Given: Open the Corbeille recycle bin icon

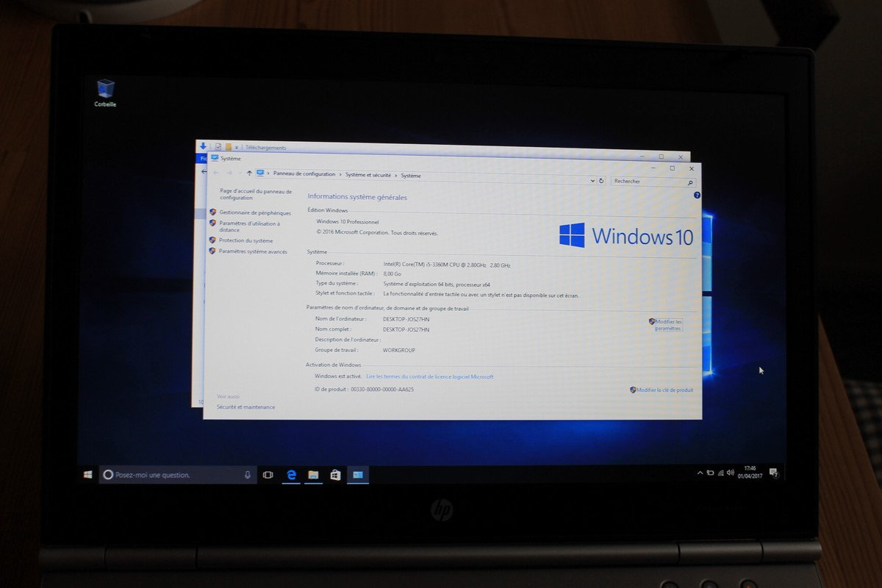Looking at the screenshot, I should point(105,93).
